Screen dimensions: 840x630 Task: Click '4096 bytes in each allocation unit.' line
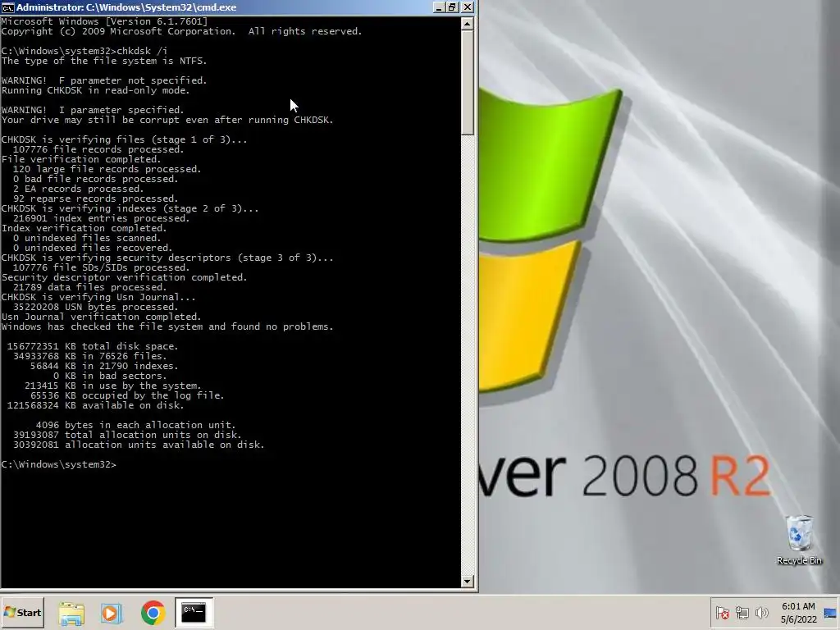(x=135, y=426)
